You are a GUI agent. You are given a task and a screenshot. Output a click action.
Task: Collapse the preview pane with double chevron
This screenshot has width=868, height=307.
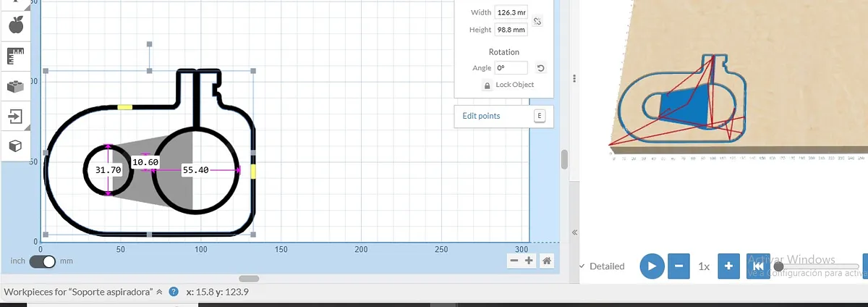[574, 232]
